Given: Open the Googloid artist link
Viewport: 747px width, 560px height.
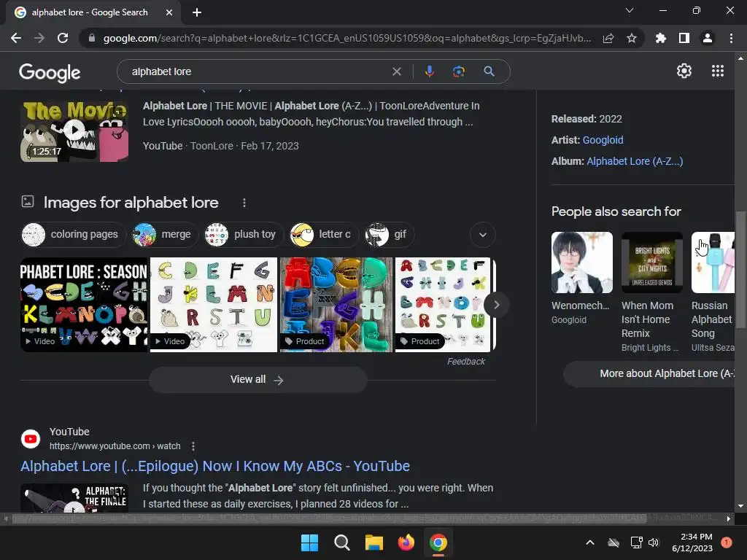Looking at the screenshot, I should [x=603, y=140].
